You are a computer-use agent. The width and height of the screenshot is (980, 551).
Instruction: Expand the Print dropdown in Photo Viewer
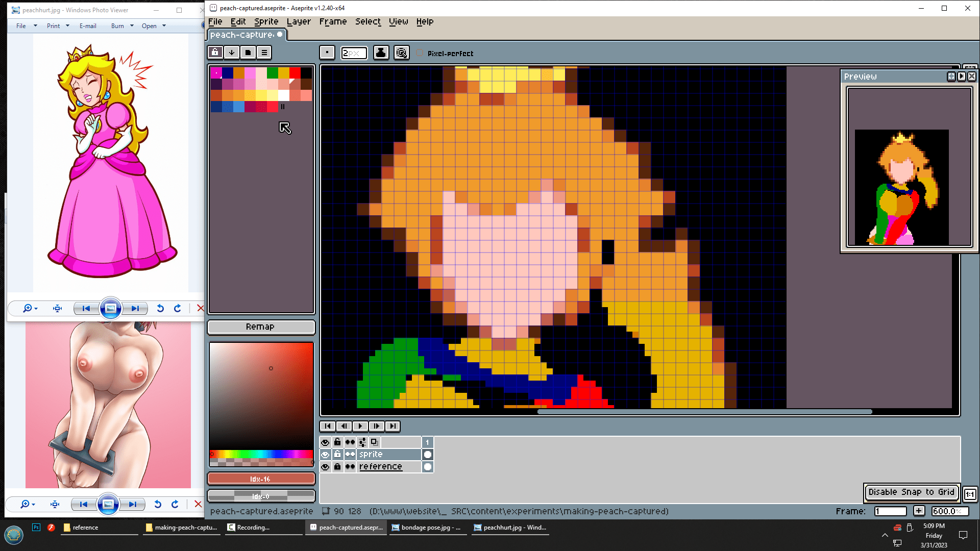coord(67,26)
